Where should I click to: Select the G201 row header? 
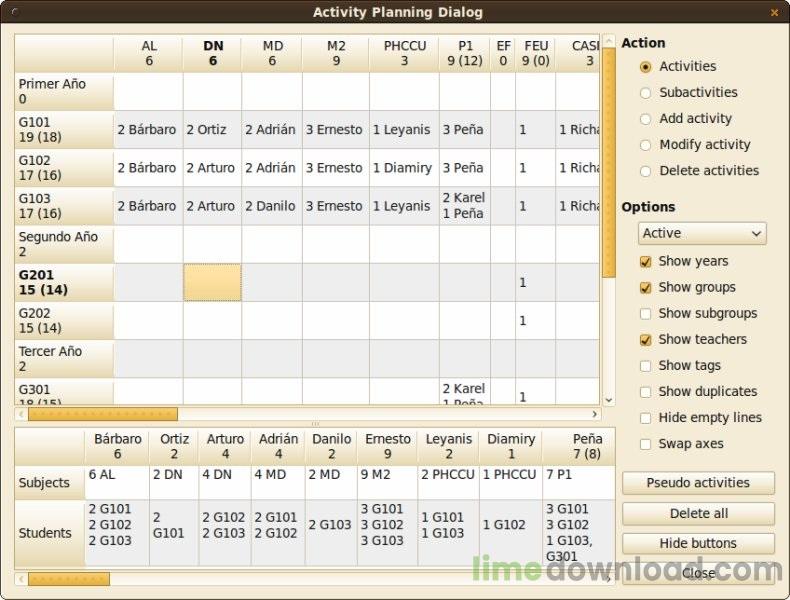pos(64,283)
